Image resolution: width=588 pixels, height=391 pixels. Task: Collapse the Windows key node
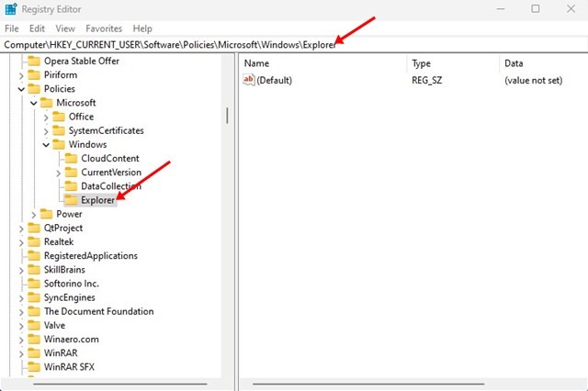point(46,145)
